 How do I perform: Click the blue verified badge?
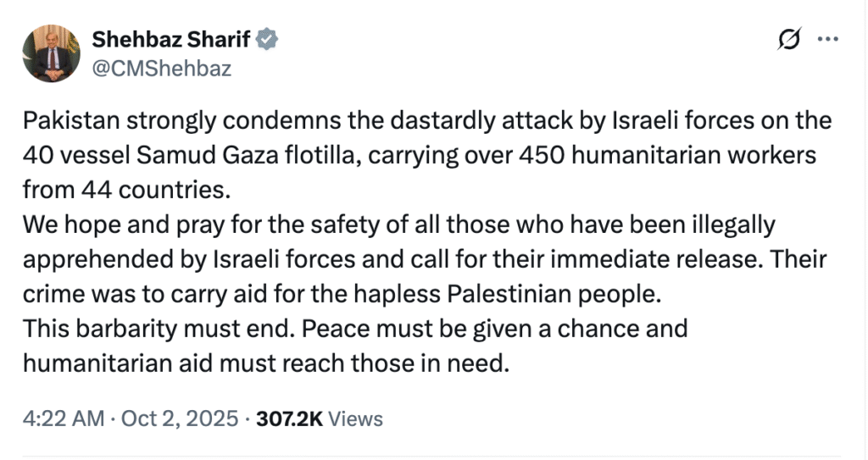pyautogui.click(x=269, y=39)
